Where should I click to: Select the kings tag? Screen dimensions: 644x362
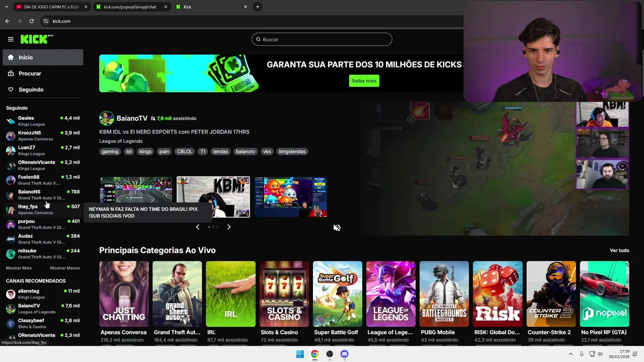(x=145, y=151)
